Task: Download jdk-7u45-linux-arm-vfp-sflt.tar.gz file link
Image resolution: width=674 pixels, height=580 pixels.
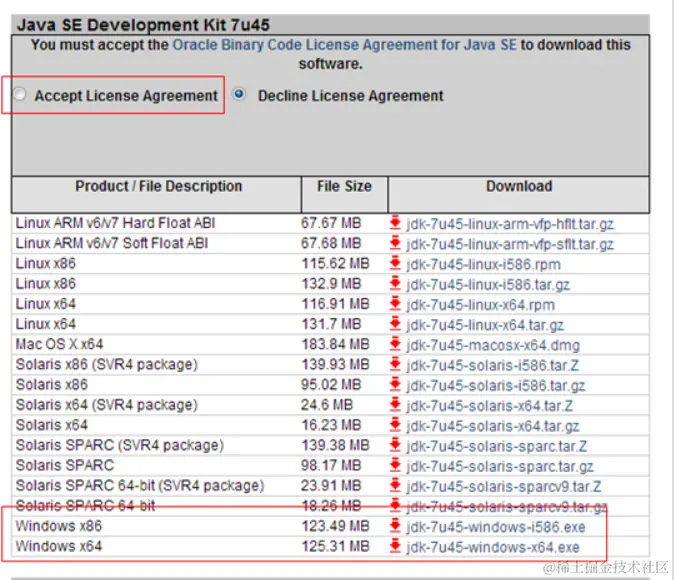Action: pyautogui.click(x=510, y=244)
